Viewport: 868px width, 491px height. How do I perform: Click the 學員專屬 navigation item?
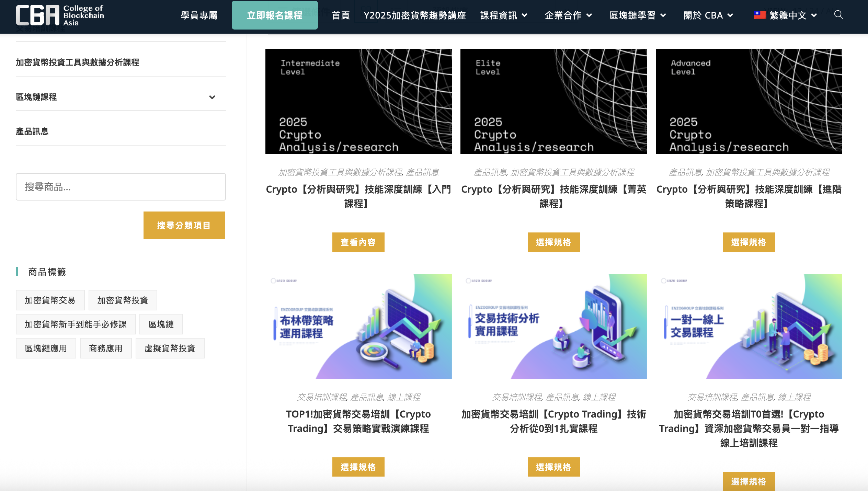(x=199, y=15)
